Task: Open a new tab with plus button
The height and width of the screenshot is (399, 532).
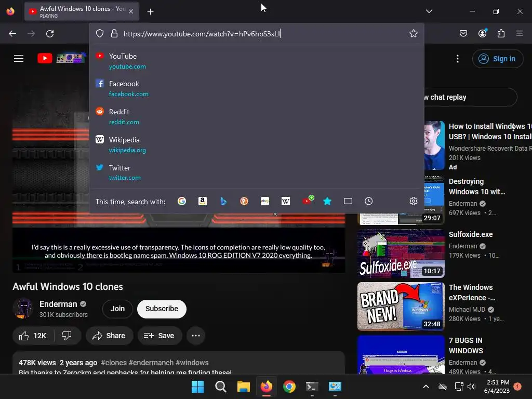Action: point(150,12)
